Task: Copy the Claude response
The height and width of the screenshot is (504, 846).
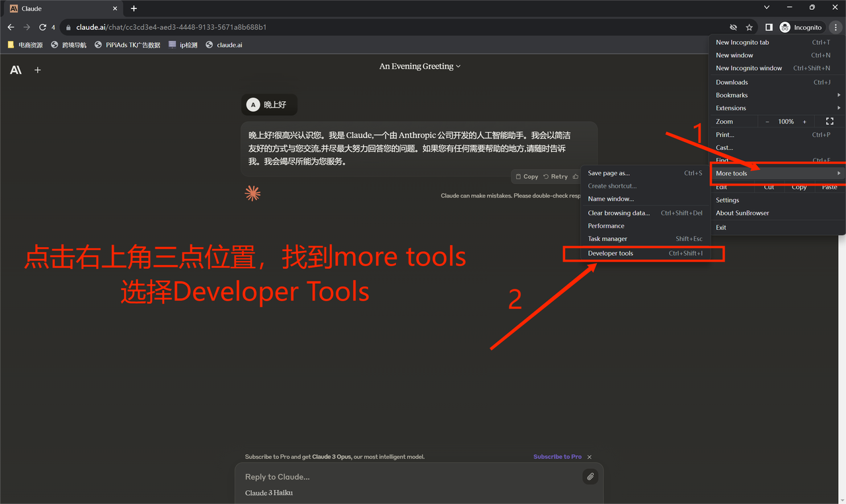Action: [x=526, y=176]
